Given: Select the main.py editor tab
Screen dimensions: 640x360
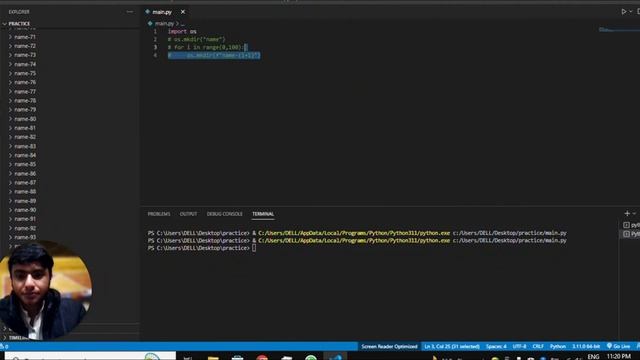Looking at the screenshot, I should click(162, 12).
